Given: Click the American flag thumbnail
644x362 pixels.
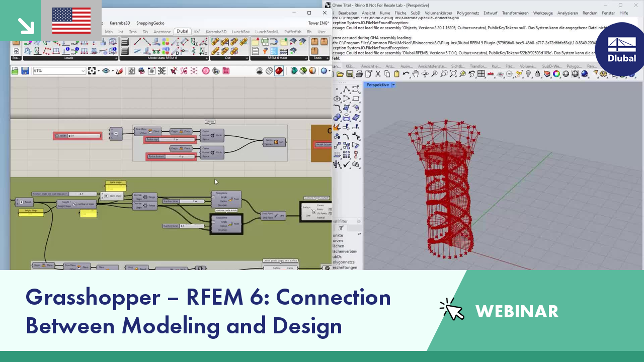Looking at the screenshot, I should coord(71,21).
